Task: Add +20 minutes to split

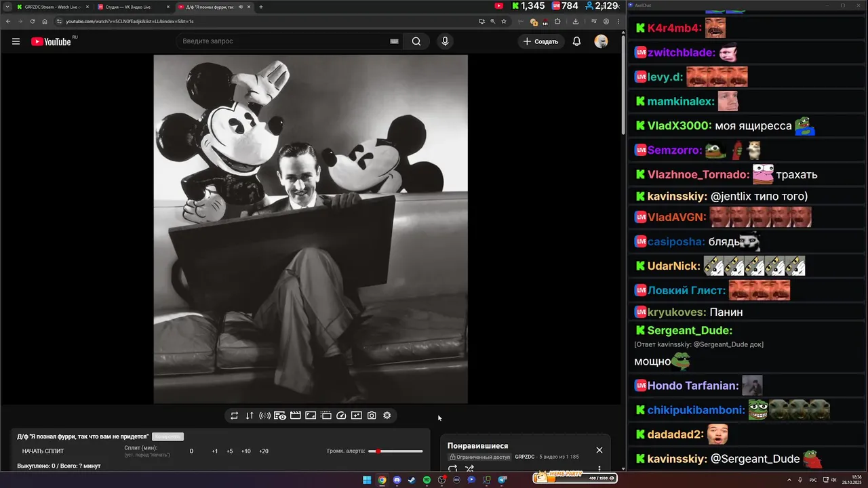Action: coord(264,451)
